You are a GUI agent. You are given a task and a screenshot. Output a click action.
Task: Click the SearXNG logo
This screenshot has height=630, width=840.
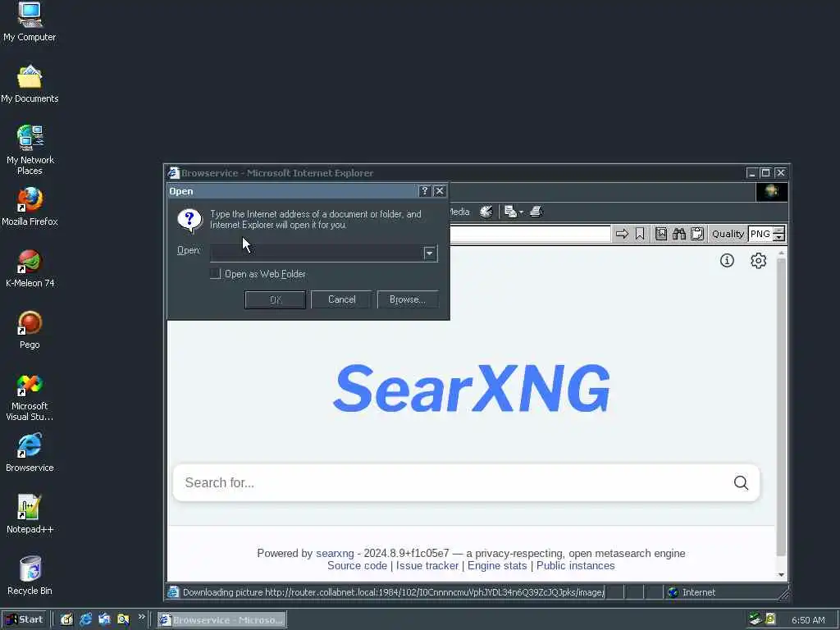tap(472, 388)
